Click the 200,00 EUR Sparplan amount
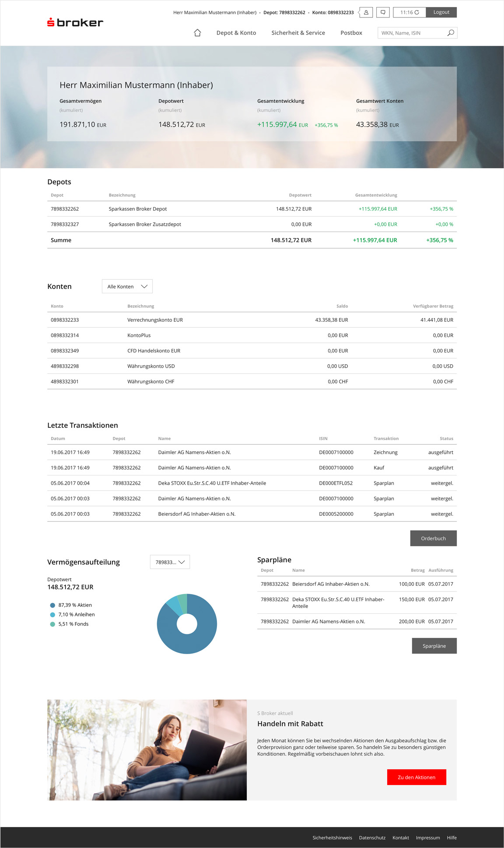Image resolution: width=504 pixels, height=848 pixels. click(412, 621)
